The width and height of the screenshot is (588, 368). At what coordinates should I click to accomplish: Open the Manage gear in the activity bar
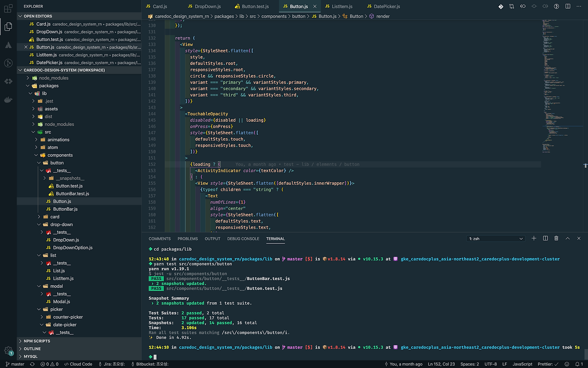(8, 351)
